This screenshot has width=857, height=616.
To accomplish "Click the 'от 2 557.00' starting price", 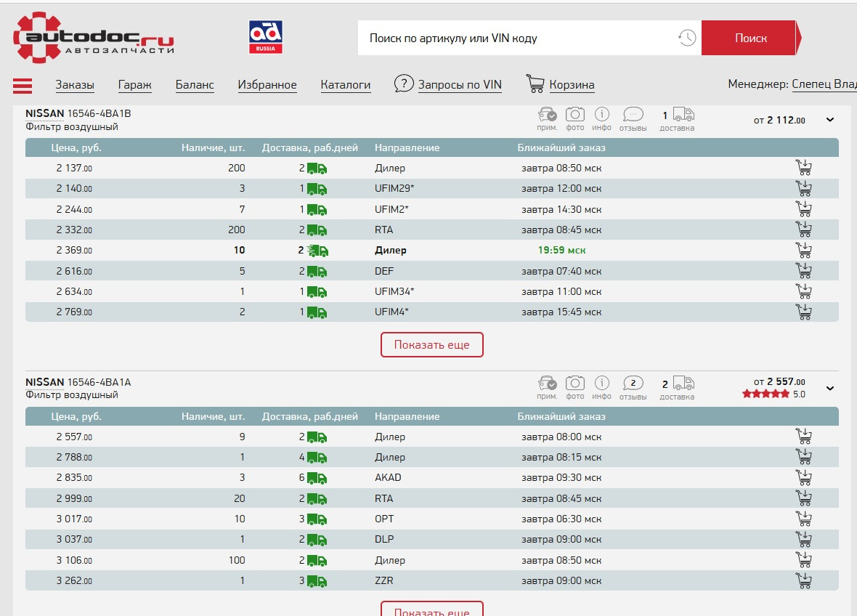I will 779,381.
